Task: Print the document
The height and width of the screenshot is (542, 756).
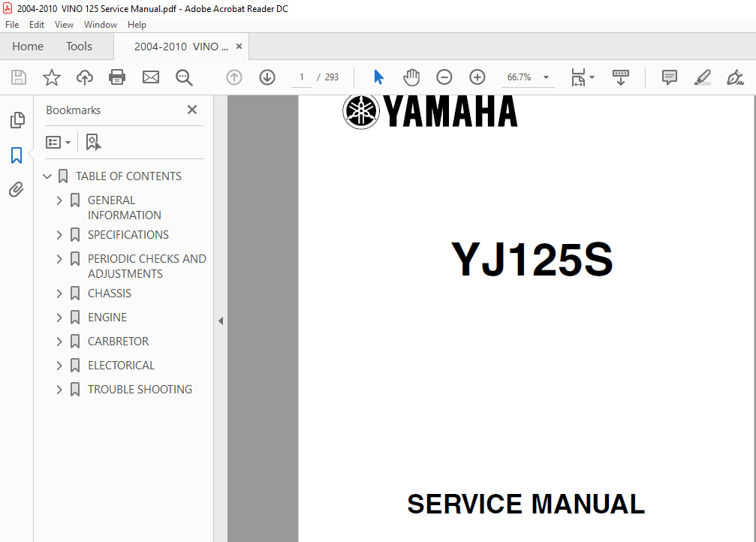Action: [117, 77]
